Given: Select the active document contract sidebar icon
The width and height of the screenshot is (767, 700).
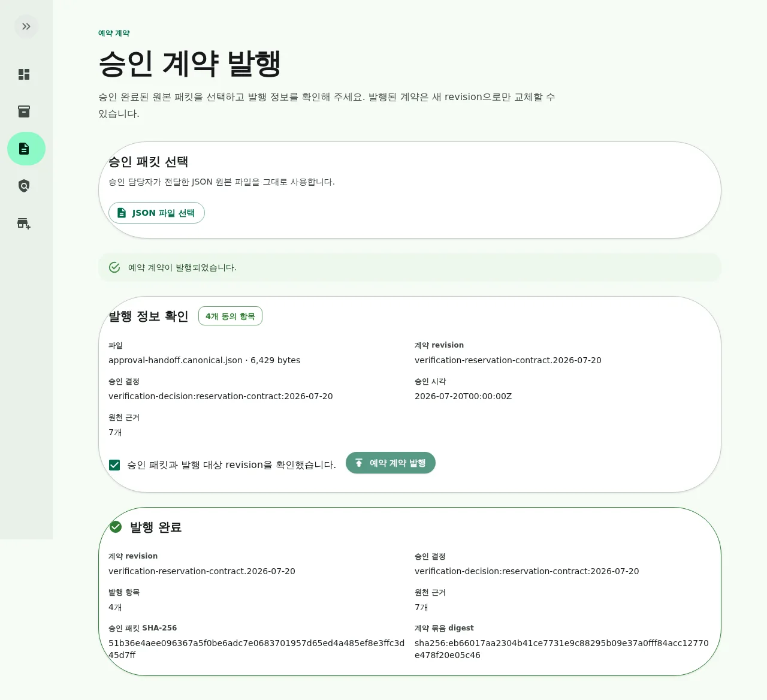Looking at the screenshot, I should coord(26,149).
